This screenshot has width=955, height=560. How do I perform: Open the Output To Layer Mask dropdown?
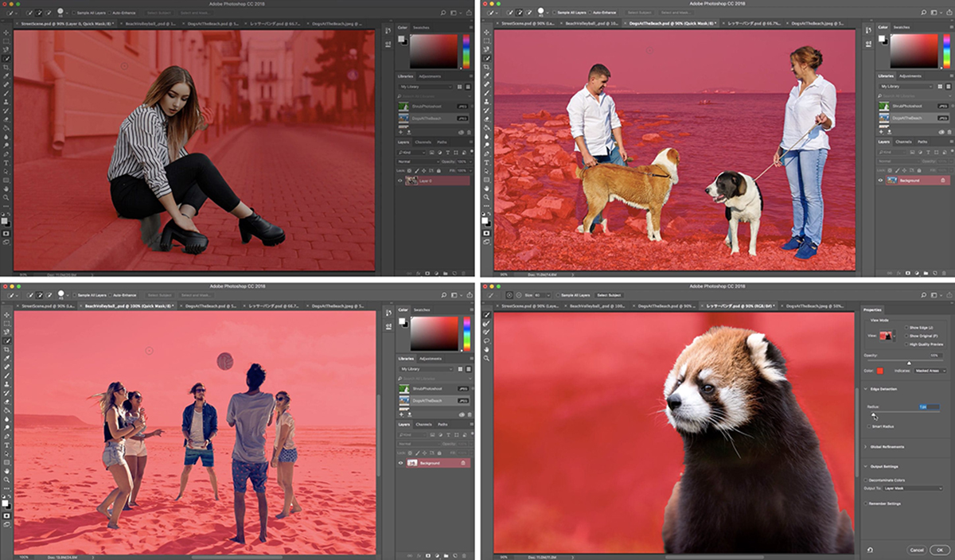913,488
